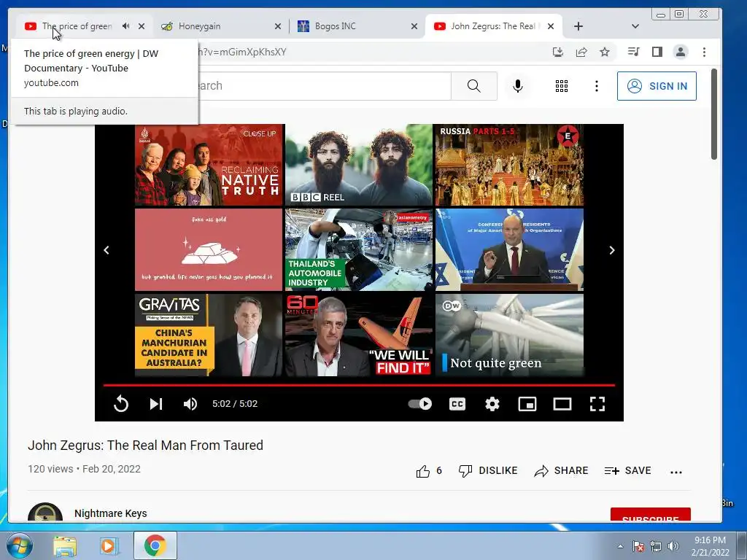This screenshot has height=560, width=747.
Task: Show previous suggested videos with left arrow
Action: [107, 250]
